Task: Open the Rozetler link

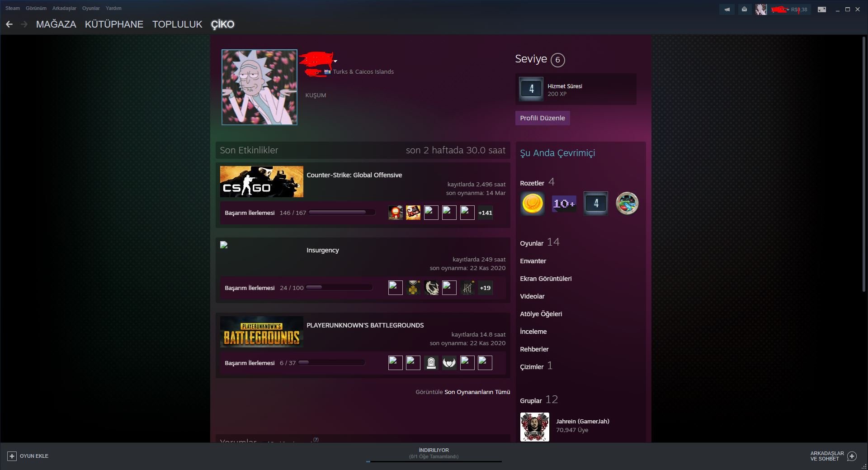Action: click(x=537, y=182)
